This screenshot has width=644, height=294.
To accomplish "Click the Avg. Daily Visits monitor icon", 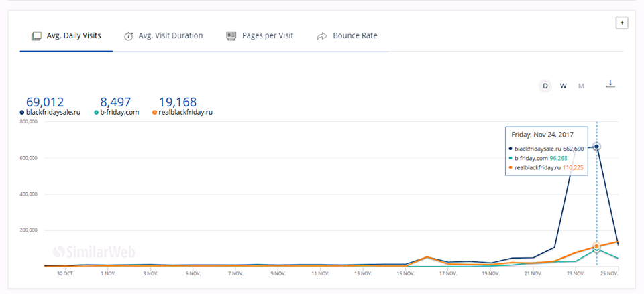I will tap(36, 36).
